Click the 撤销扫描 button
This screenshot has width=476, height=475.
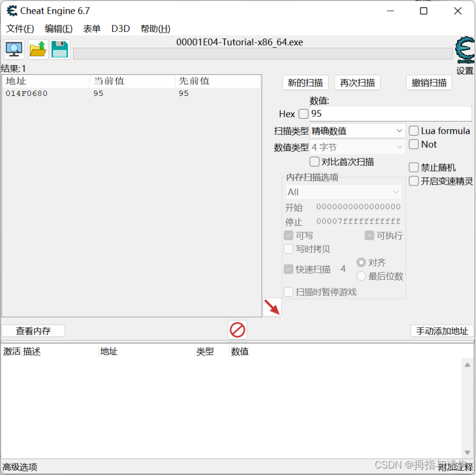point(429,82)
